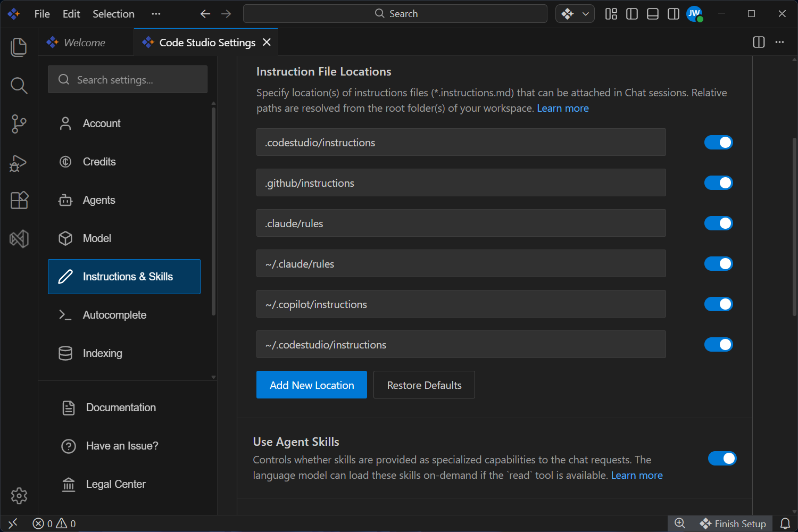Toggle primary side bar visibility icon
798x532 pixels.
coord(632,14)
